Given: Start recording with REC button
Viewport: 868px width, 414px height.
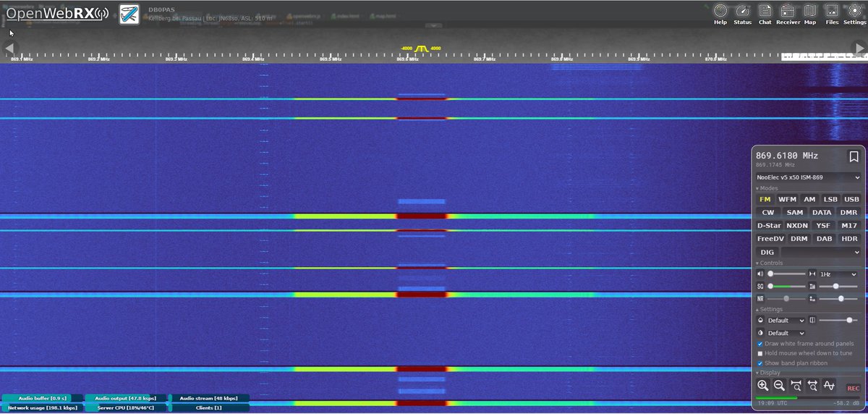Looking at the screenshot, I should point(854,388).
